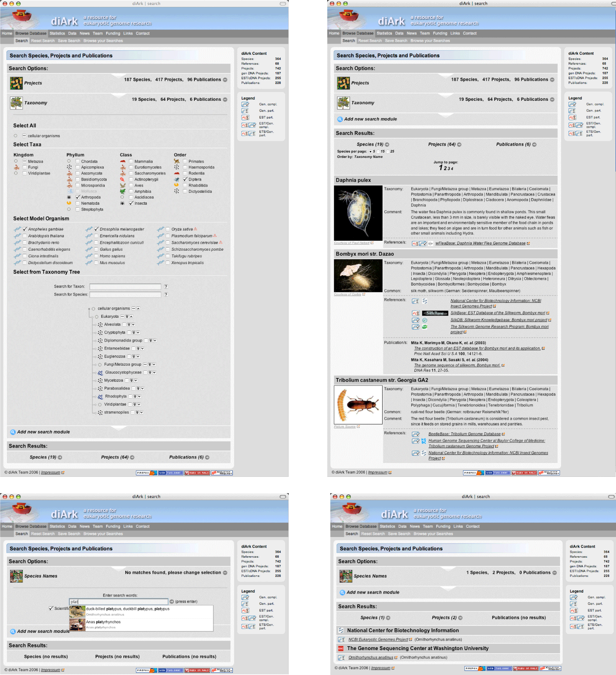The height and width of the screenshot is (675, 616).
Task: Click the Firefox badge in the Select Taxa window
Action: (146, 473)
